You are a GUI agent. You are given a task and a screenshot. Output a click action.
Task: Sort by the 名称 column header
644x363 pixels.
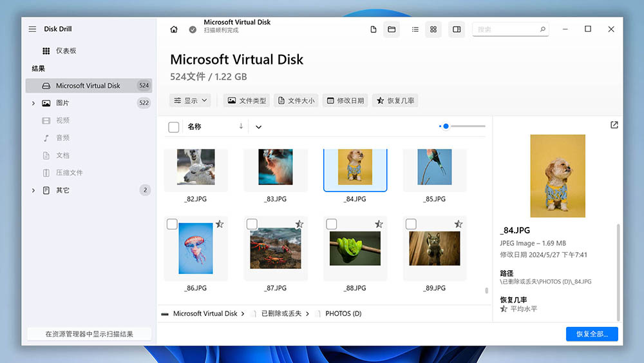[194, 126]
